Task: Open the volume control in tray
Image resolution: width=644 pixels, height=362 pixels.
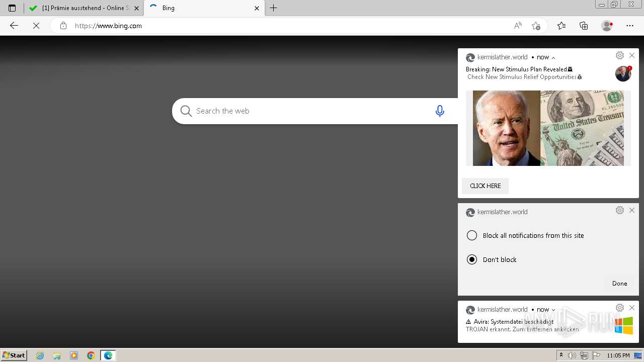Action: click(x=572, y=355)
